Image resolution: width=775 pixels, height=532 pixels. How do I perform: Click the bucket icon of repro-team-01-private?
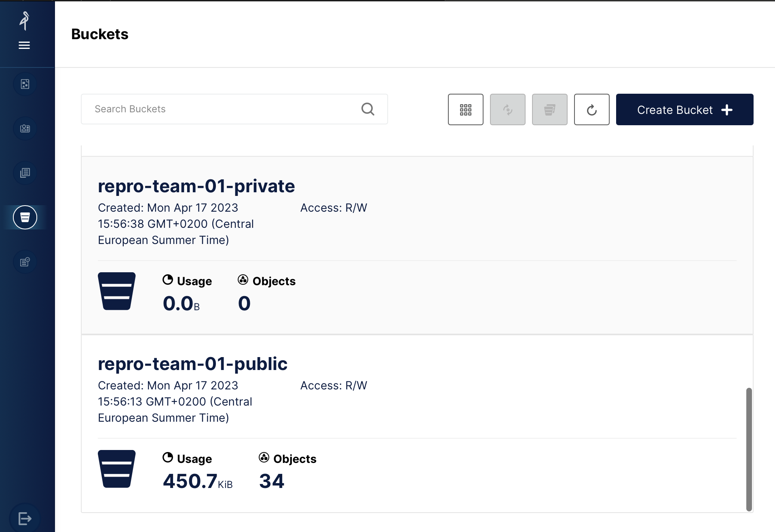(x=116, y=291)
